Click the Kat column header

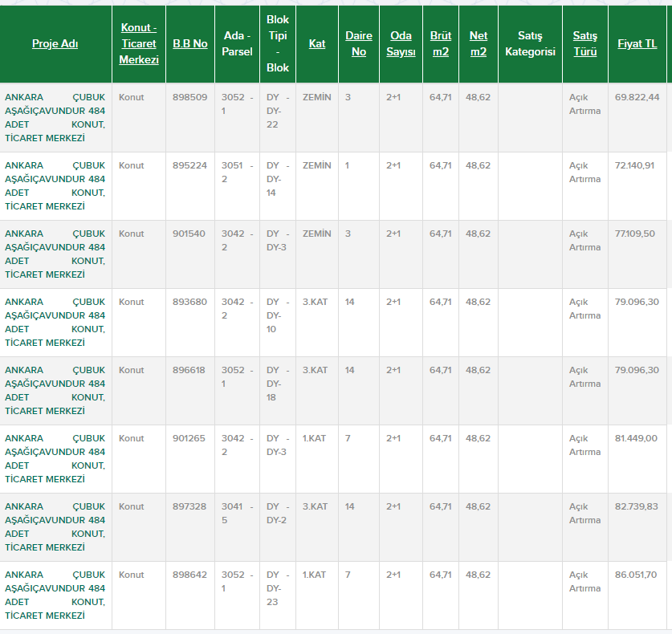point(317,43)
